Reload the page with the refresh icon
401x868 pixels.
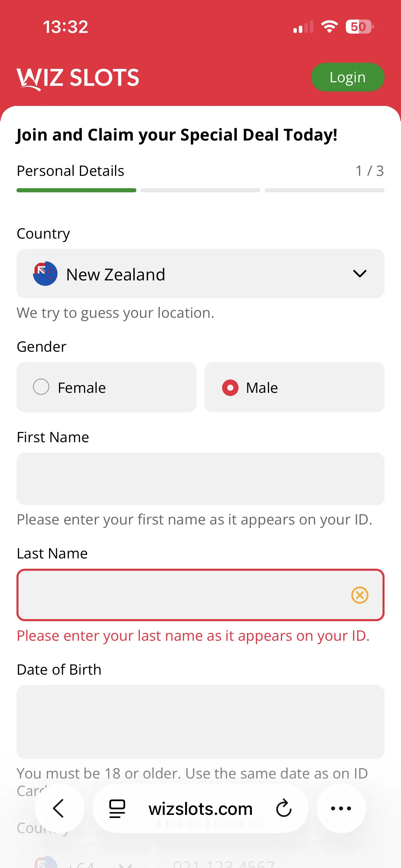pos(284,808)
